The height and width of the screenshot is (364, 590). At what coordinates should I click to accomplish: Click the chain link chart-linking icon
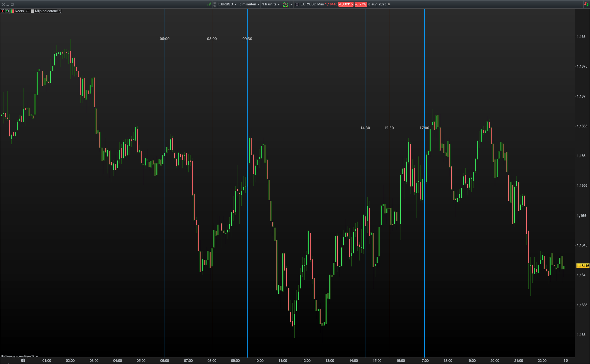point(215,4)
